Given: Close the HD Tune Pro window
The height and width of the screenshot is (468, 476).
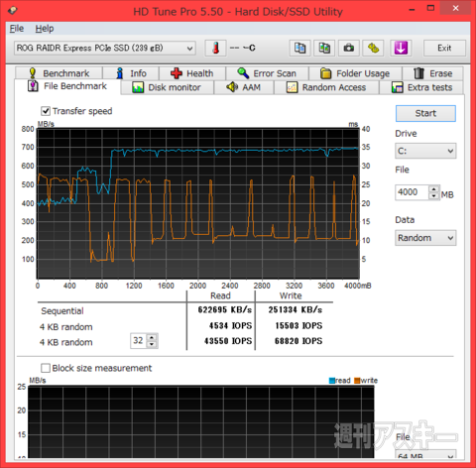Looking at the screenshot, I should [x=455, y=8].
